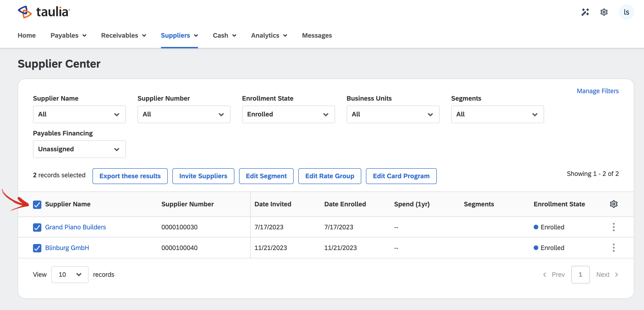
Task: Go to the Messages tab
Action: pos(317,36)
